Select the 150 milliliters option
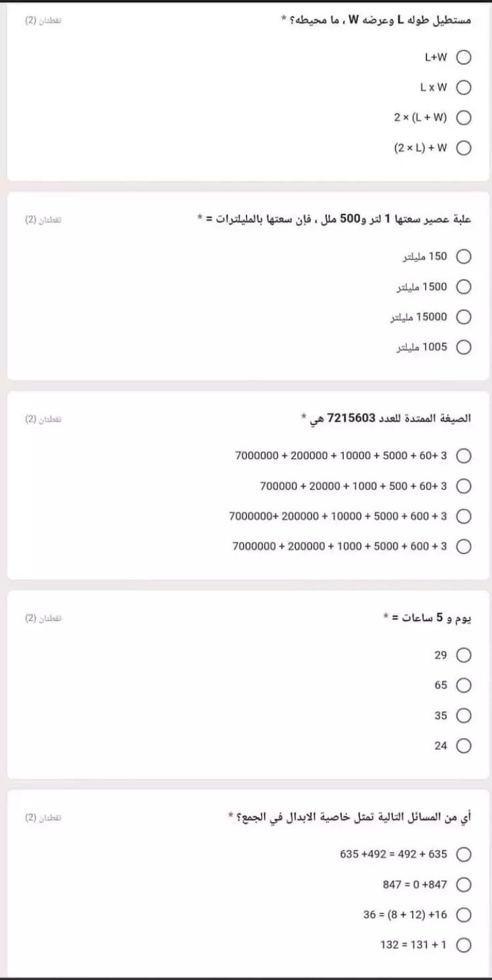 click(x=463, y=256)
